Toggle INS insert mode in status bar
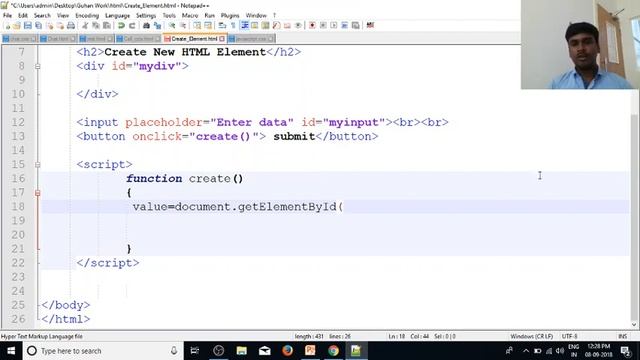The width and height of the screenshot is (640, 360). (x=622, y=336)
